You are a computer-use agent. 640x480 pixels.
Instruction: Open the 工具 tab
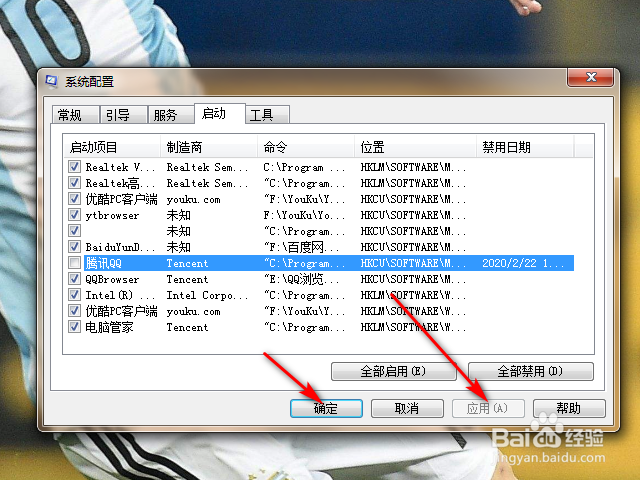click(x=268, y=115)
